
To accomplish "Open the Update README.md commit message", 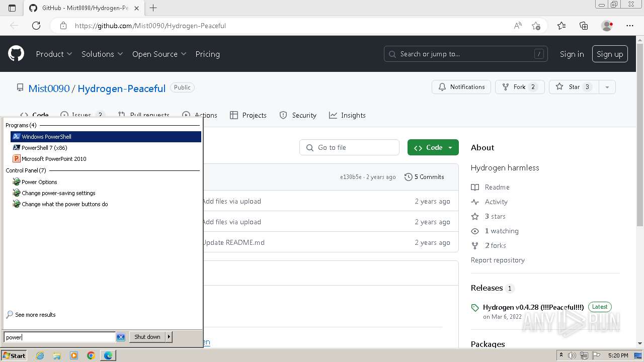I will (233, 242).
